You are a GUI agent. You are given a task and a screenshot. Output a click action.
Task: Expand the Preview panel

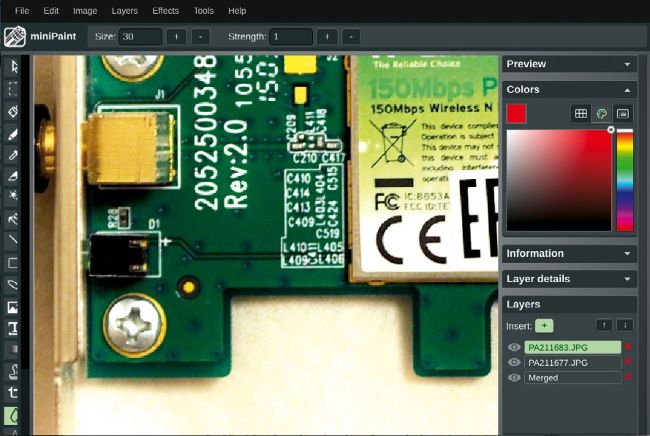pos(628,64)
